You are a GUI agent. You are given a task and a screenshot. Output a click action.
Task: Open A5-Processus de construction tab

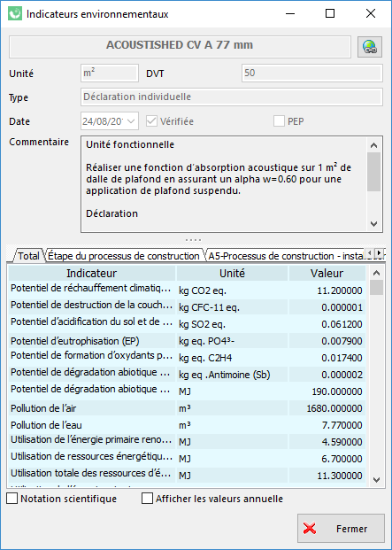click(286, 256)
